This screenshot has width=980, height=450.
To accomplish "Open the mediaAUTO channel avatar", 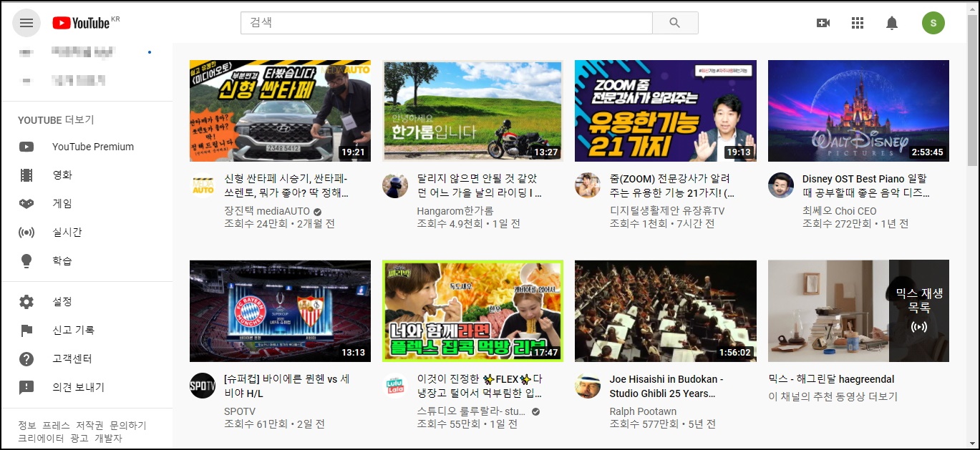I will pos(203,185).
